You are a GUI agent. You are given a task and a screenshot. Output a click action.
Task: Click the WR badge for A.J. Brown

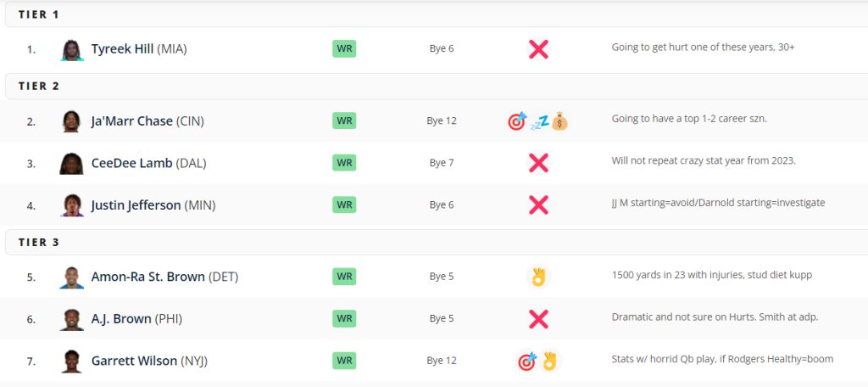(x=344, y=318)
